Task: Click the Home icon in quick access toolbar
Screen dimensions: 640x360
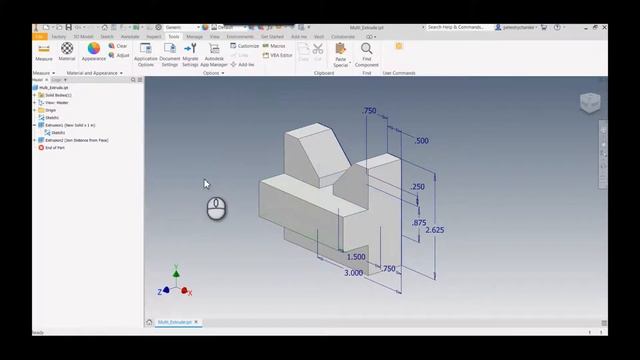Action: tap(104, 27)
